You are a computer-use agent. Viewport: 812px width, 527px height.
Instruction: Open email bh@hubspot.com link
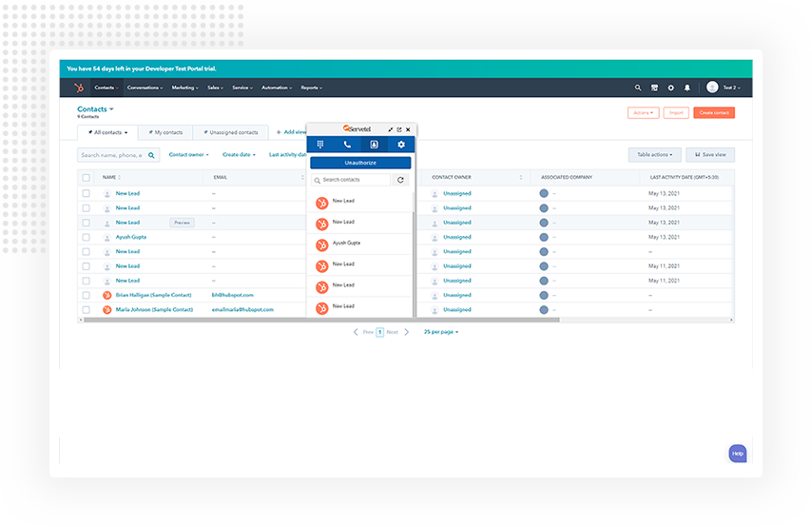point(233,296)
